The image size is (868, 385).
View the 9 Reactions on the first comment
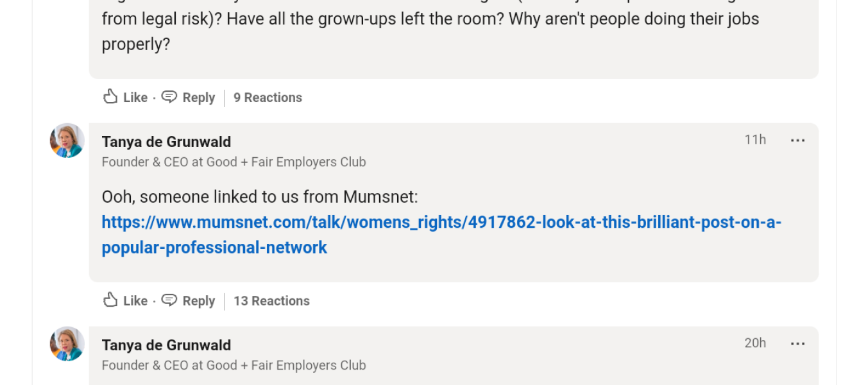pyautogui.click(x=268, y=97)
